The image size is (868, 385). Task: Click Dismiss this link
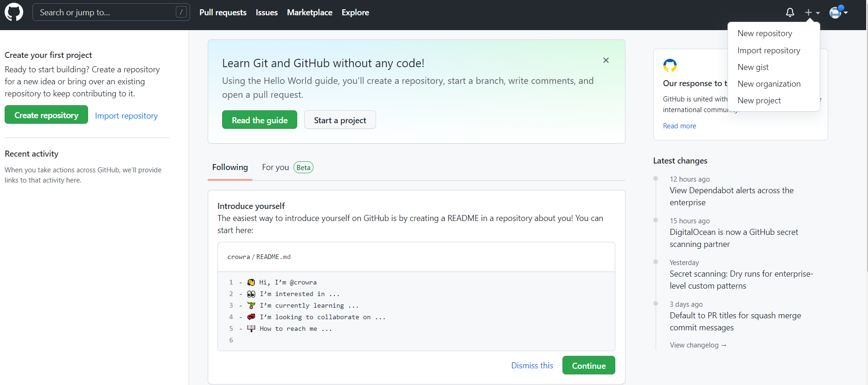(532, 366)
